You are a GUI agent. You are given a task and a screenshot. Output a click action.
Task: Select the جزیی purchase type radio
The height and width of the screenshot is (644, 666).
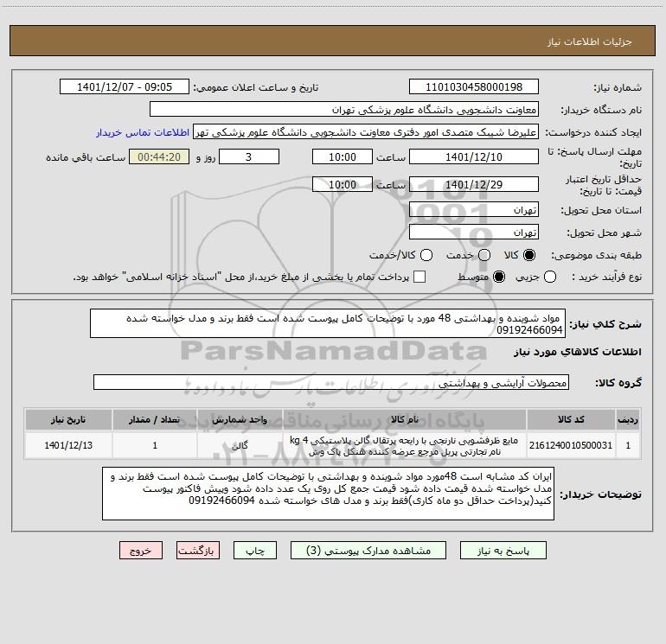[549, 277]
